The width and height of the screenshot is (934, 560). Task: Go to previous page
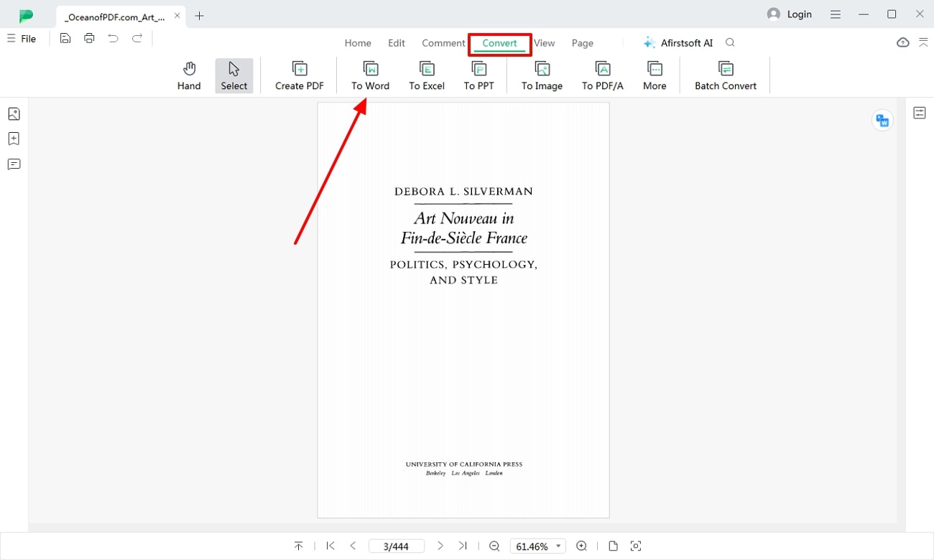pos(353,546)
